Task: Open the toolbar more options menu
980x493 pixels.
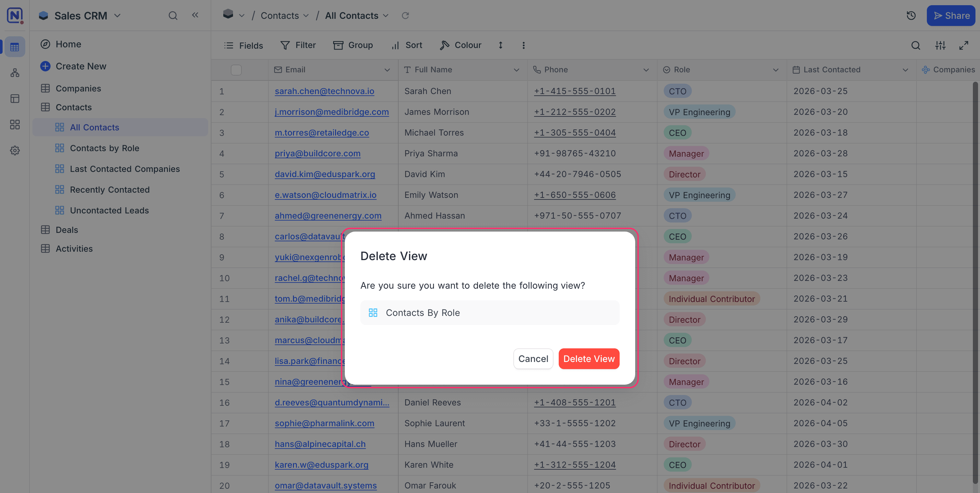Action: 523,45
